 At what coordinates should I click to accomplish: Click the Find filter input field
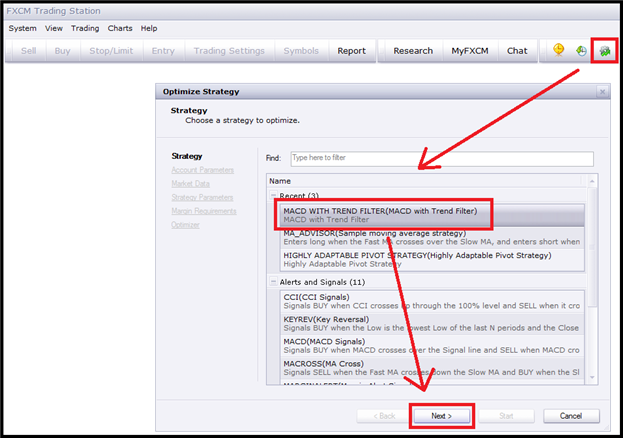442,158
